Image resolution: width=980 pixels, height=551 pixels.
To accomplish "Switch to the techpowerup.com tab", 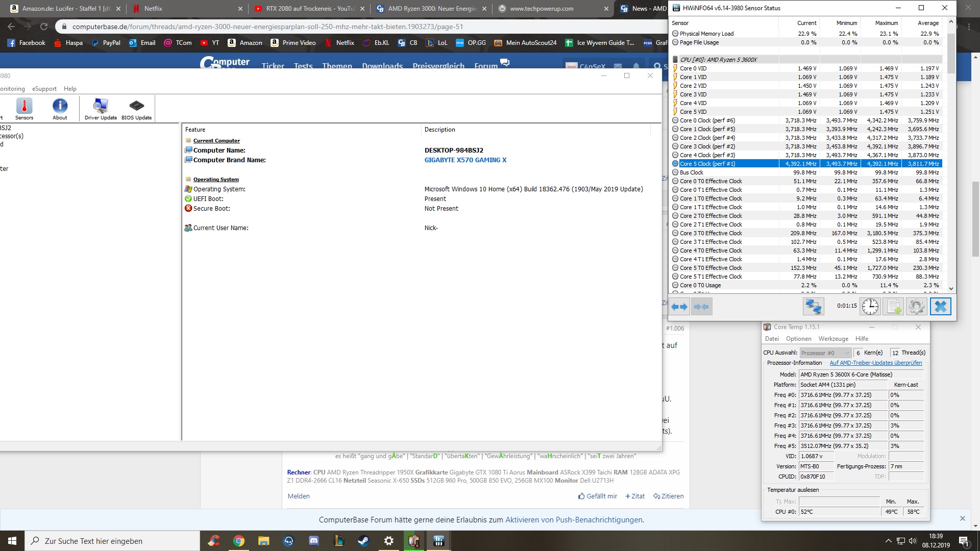I will coord(553,9).
